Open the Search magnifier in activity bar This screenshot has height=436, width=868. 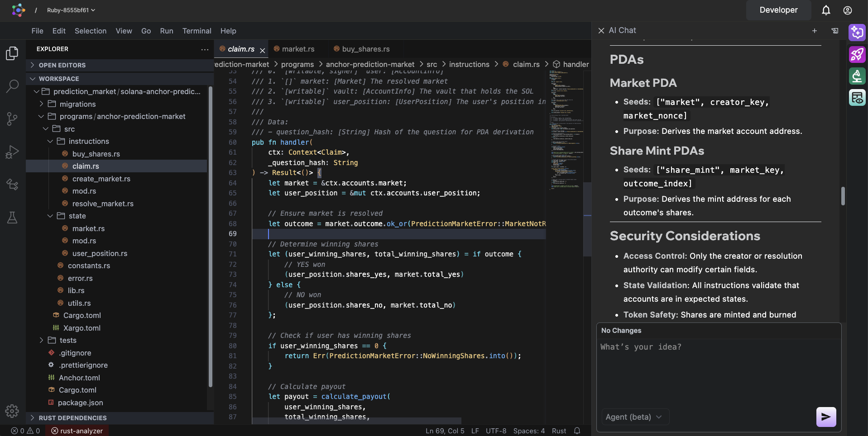pos(12,86)
